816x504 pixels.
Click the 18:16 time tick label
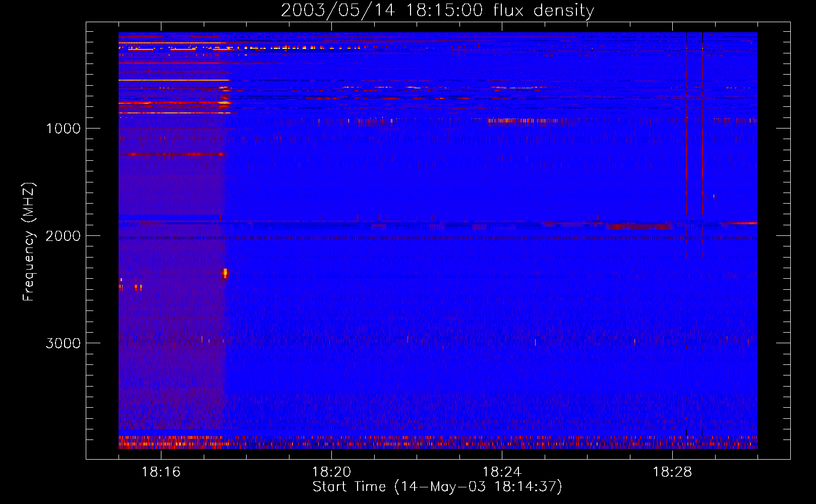point(161,472)
